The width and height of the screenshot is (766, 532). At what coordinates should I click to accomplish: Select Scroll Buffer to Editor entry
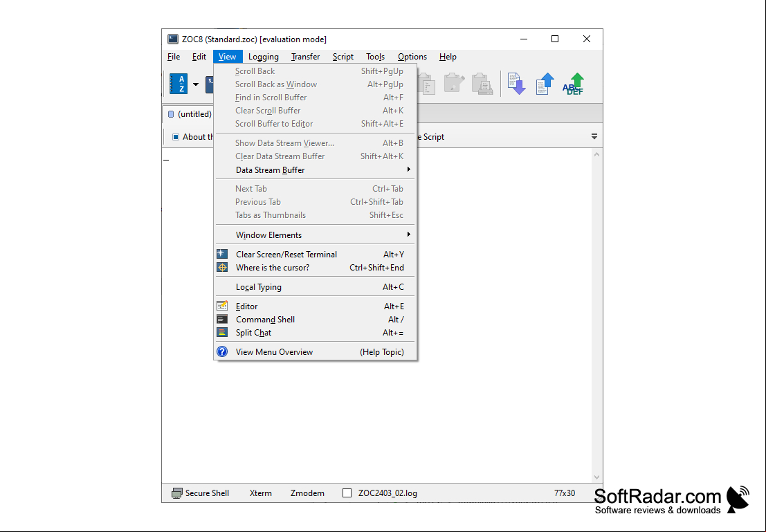click(316, 124)
